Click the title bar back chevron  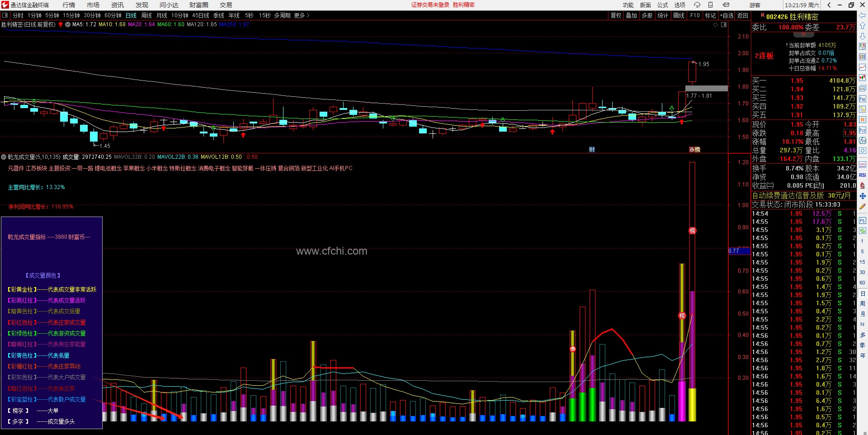829,5
